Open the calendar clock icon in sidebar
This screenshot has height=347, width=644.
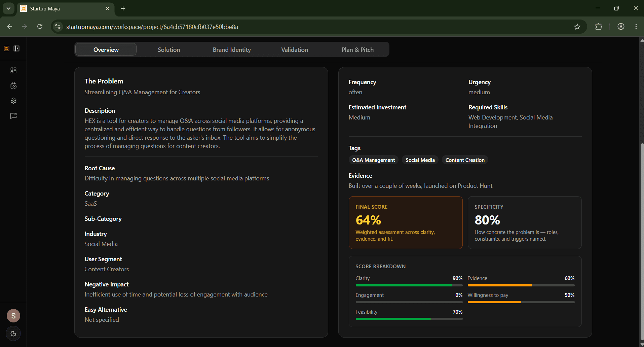(x=13, y=85)
